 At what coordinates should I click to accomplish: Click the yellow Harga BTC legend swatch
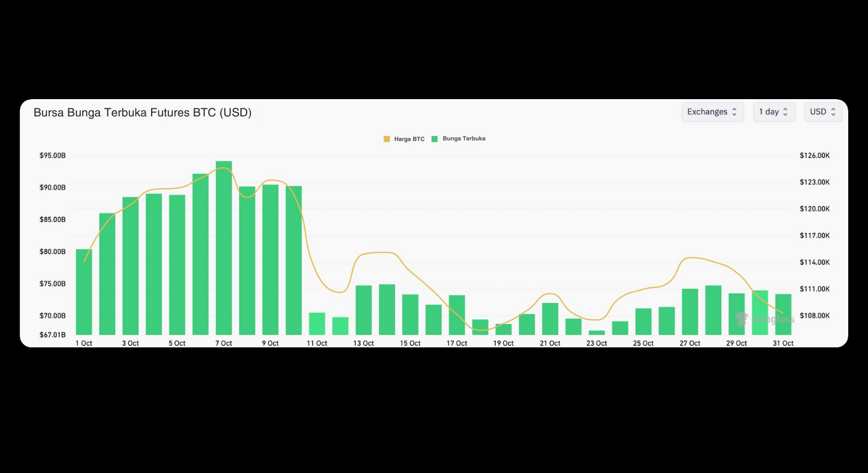point(387,139)
